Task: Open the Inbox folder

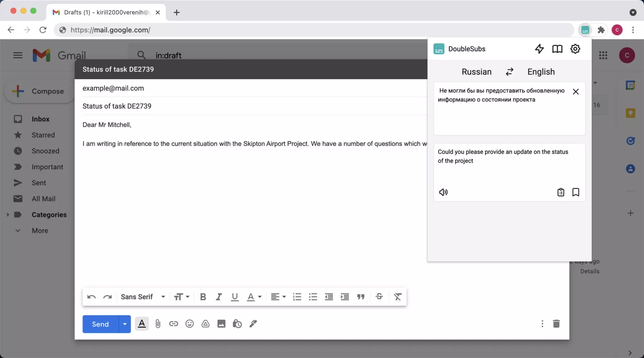Action: (x=41, y=119)
